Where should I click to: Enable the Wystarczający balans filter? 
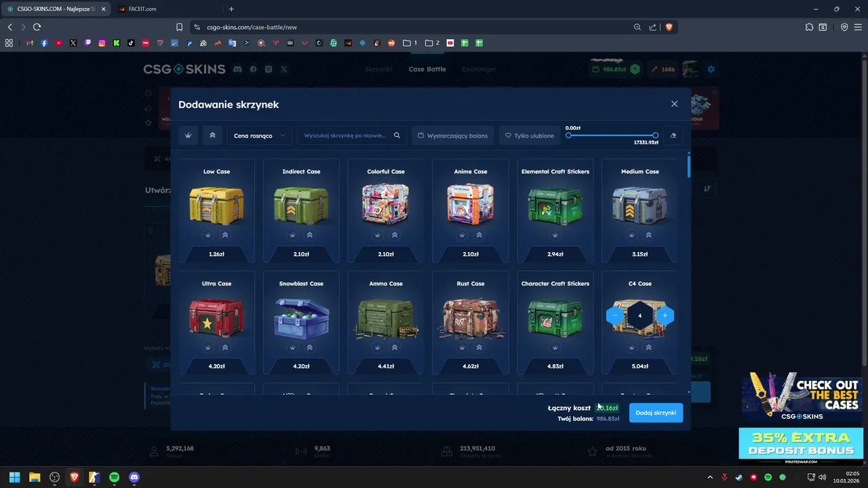pyautogui.click(x=452, y=136)
